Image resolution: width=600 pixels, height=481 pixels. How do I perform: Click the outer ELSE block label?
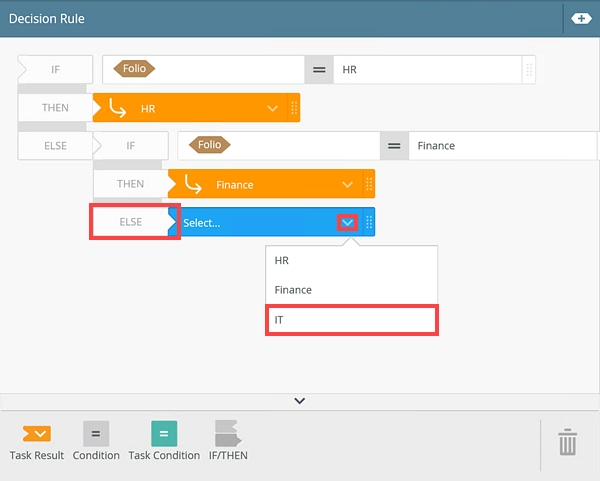(55, 146)
